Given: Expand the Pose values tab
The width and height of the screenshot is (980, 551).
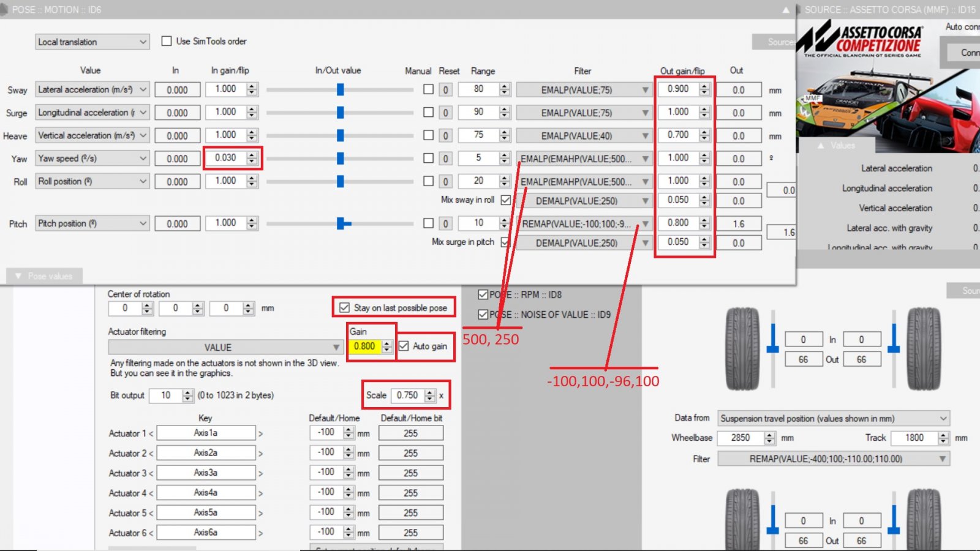Looking at the screenshot, I should tap(44, 276).
